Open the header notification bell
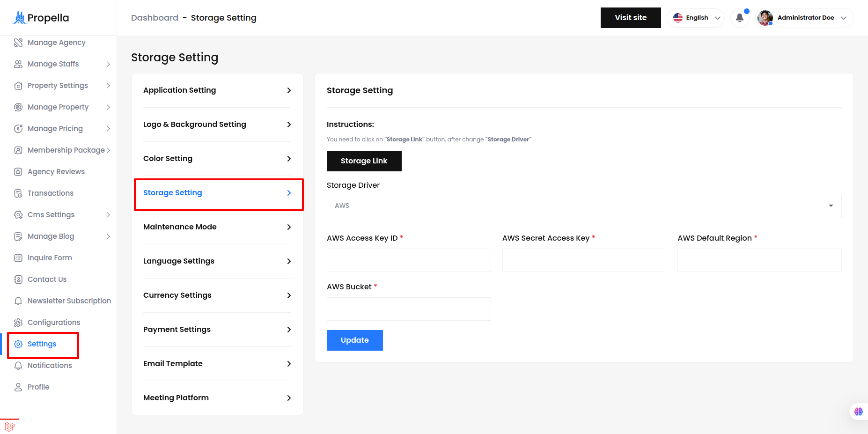 pyautogui.click(x=740, y=18)
